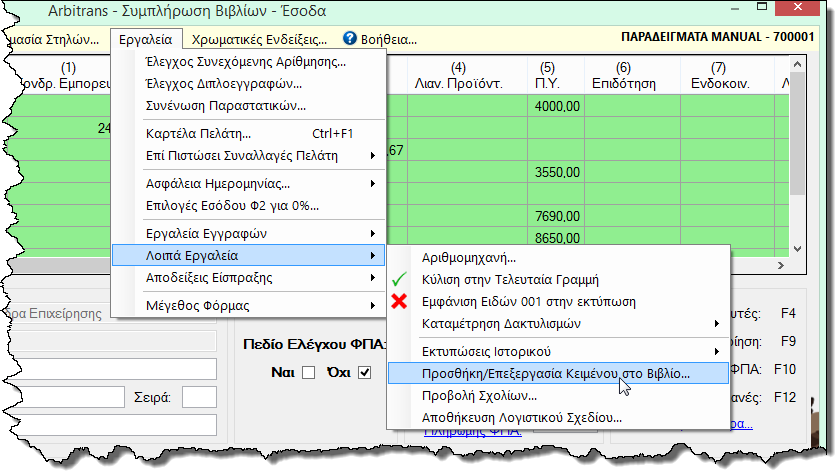
Task: Select the 4000,00 cell
Action: (556, 106)
